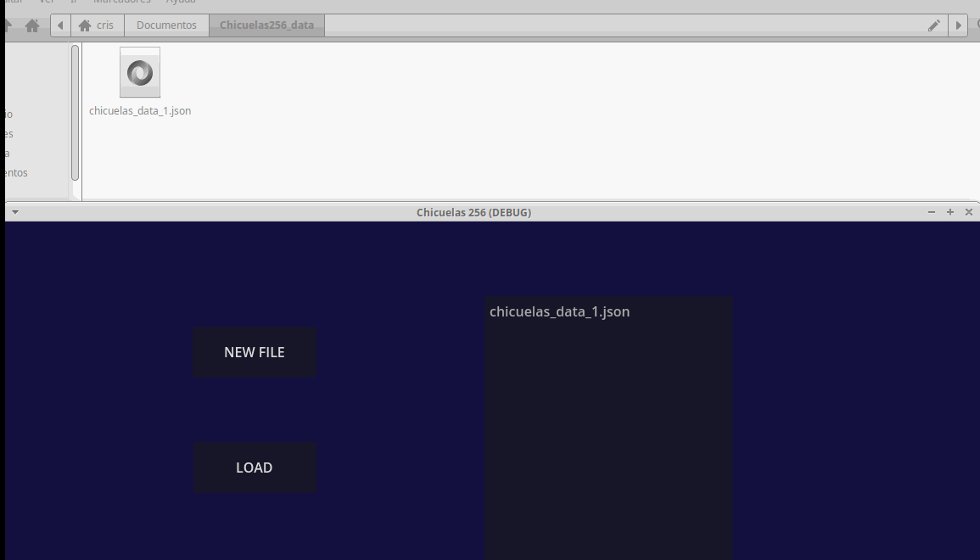The image size is (980, 560).
Task: Click the back arrow in path bar
Action: click(x=60, y=25)
